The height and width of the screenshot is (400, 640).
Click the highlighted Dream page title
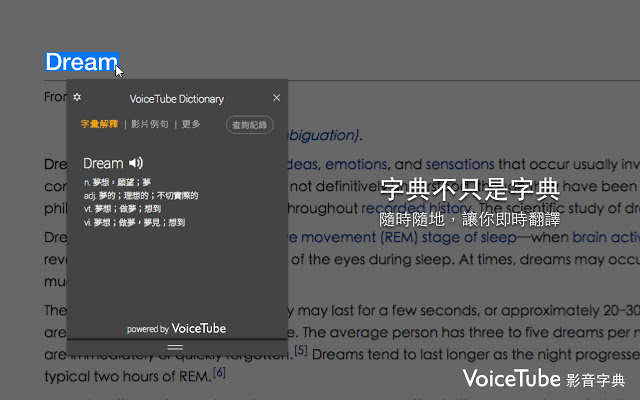[82, 62]
